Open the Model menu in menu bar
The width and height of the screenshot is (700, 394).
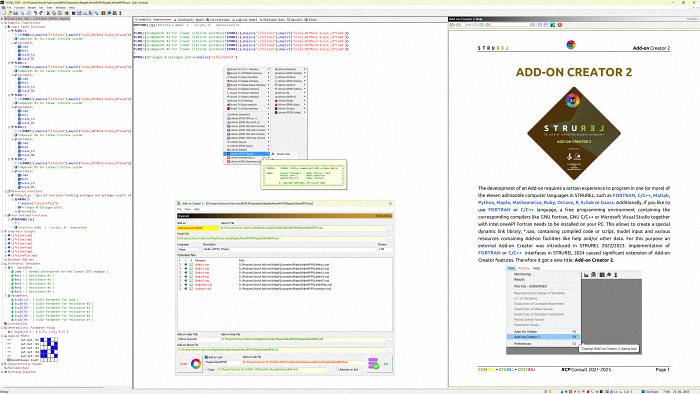32,8
